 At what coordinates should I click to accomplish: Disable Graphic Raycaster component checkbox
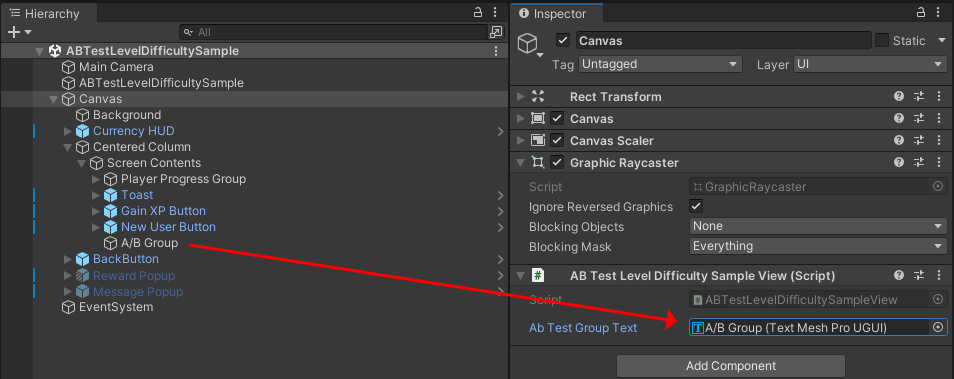[557, 162]
